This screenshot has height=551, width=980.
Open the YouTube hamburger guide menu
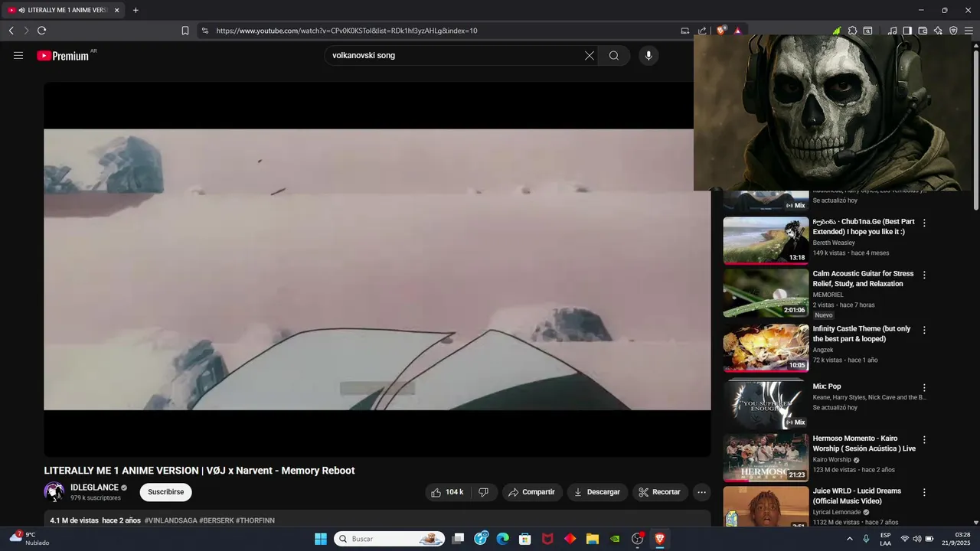[x=18, y=55]
